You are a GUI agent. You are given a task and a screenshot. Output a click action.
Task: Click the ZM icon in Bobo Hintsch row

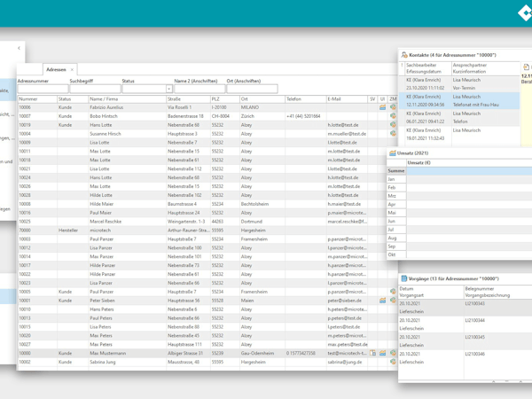[x=393, y=116]
